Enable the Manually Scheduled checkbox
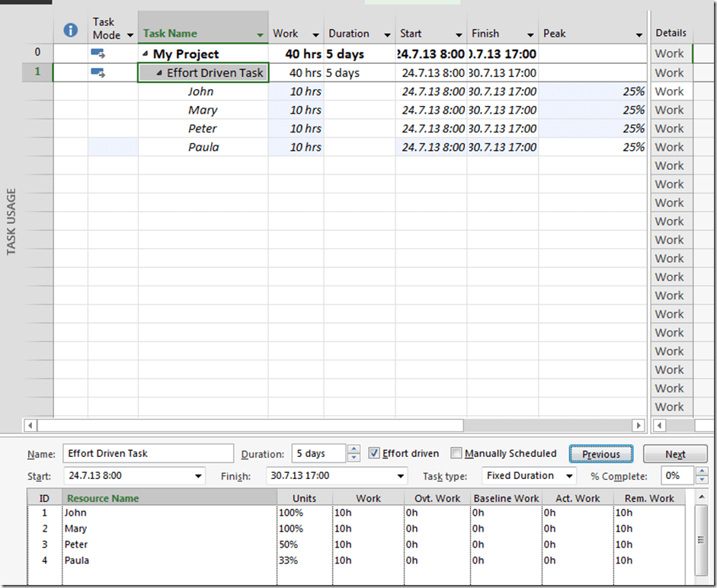The width and height of the screenshot is (717, 588). tap(456, 453)
